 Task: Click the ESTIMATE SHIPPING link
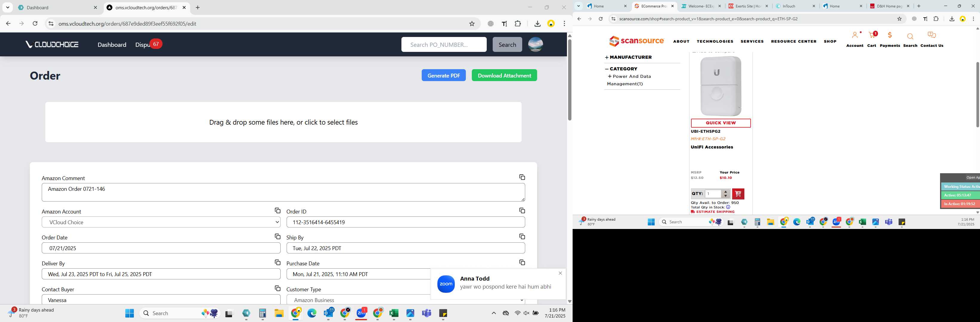[712, 212]
